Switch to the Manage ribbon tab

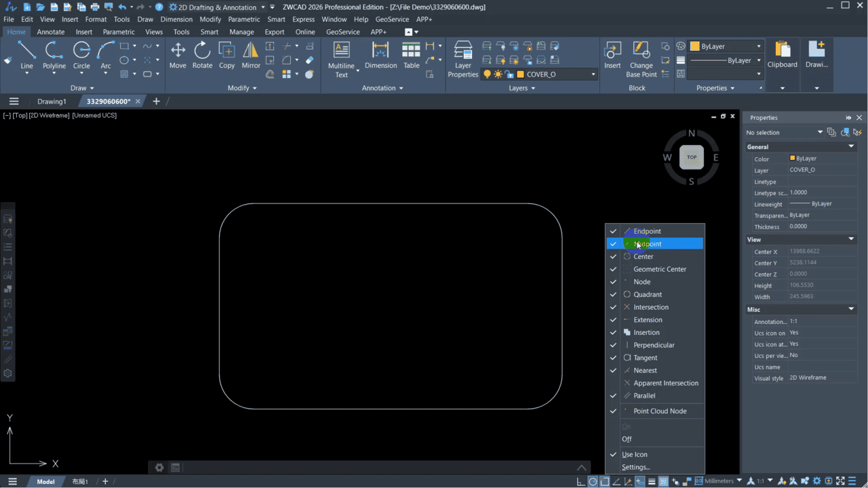coord(241,32)
